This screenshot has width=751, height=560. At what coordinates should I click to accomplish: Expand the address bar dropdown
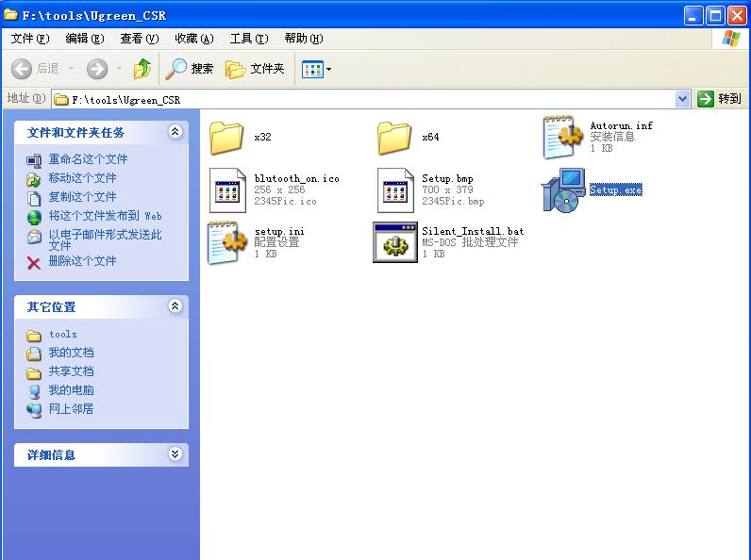coord(682,100)
